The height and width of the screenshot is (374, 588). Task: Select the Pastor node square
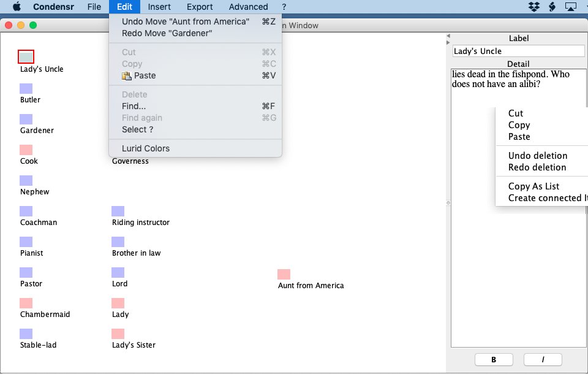point(26,272)
